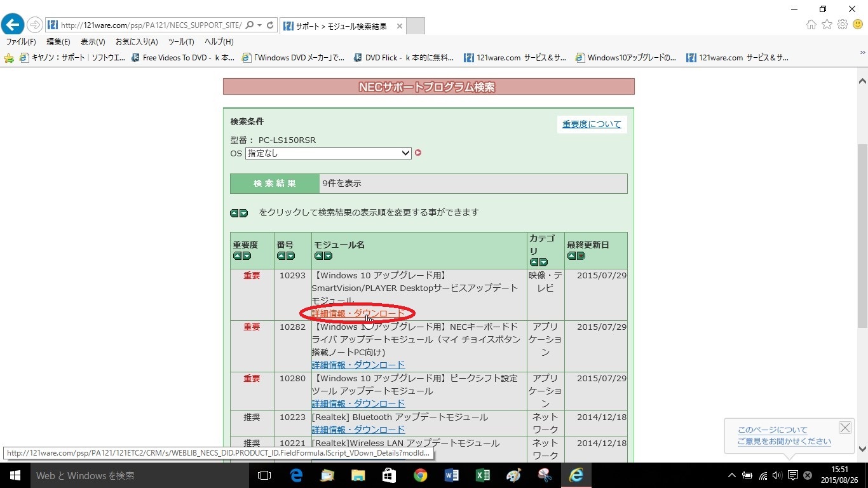Open the Paint icon in taskbar
This screenshot has width=868, height=488.
click(x=513, y=475)
